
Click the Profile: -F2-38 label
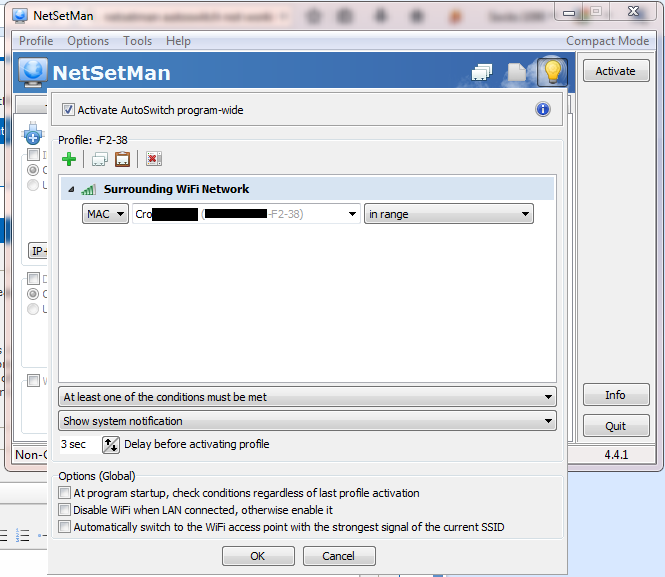click(92, 140)
